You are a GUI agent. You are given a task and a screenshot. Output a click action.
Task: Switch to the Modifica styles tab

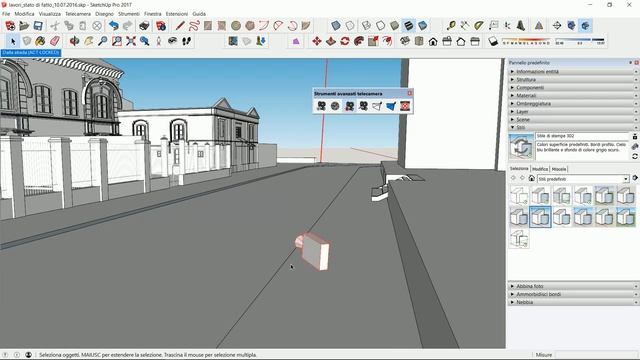pyautogui.click(x=540, y=169)
